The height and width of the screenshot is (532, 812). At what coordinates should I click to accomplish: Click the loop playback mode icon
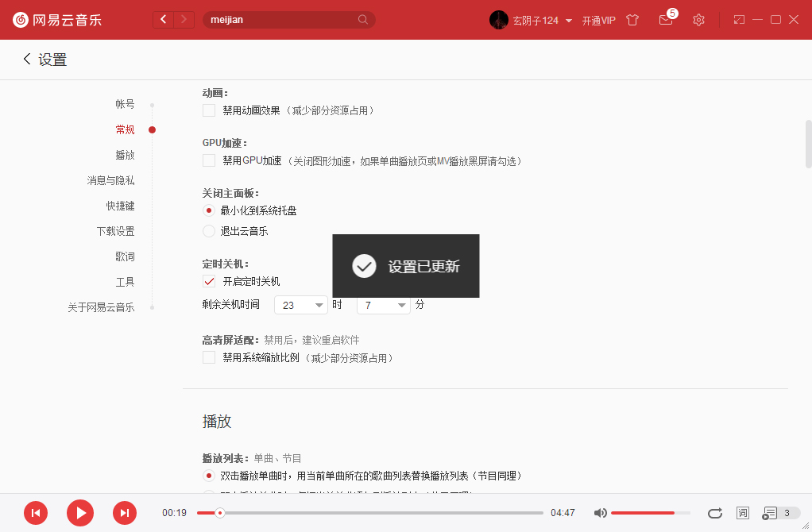[x=714, y=513]
